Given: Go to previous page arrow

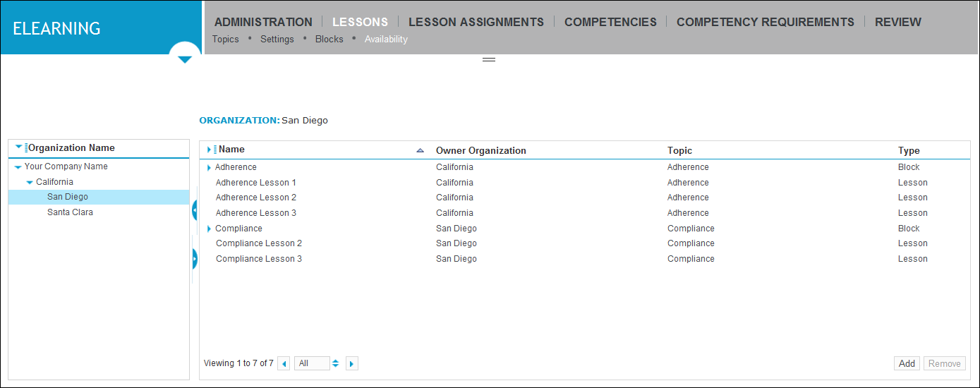Looking at the screenshot, I should (x=284, y=364).
